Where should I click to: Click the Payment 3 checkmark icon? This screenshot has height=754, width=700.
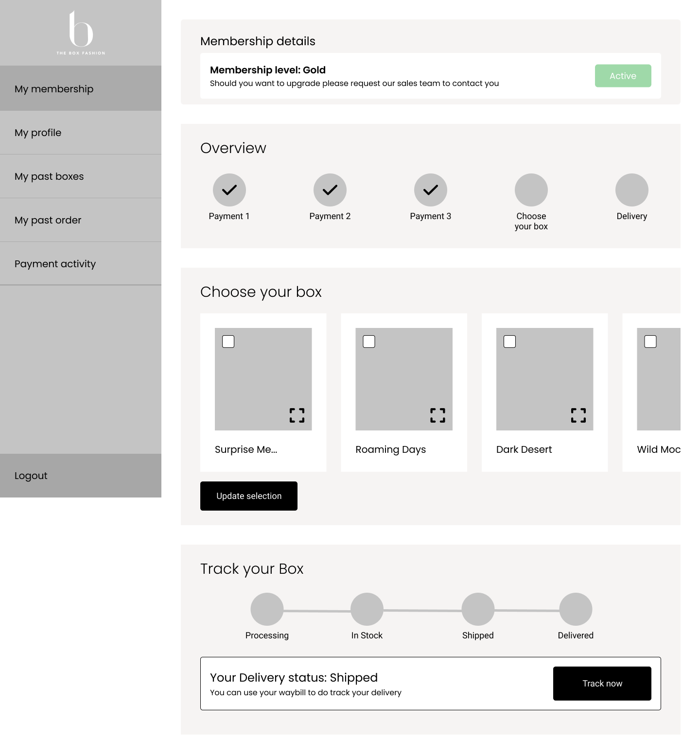[430, 189]
